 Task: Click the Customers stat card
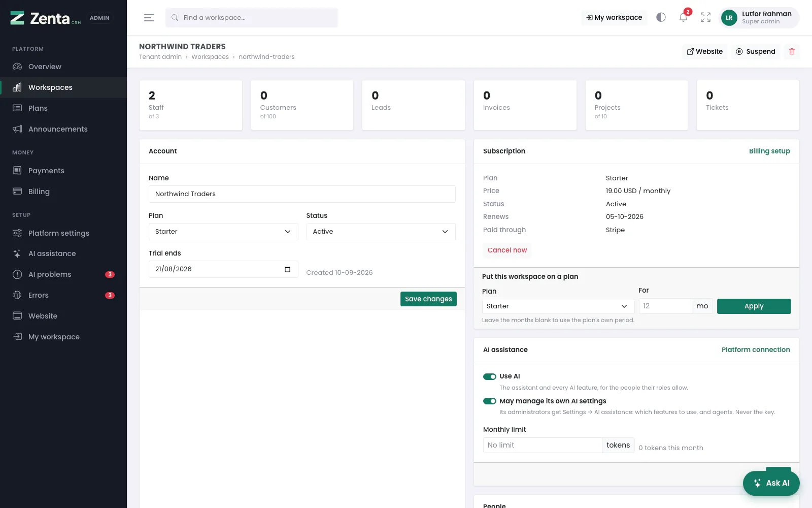302,105
